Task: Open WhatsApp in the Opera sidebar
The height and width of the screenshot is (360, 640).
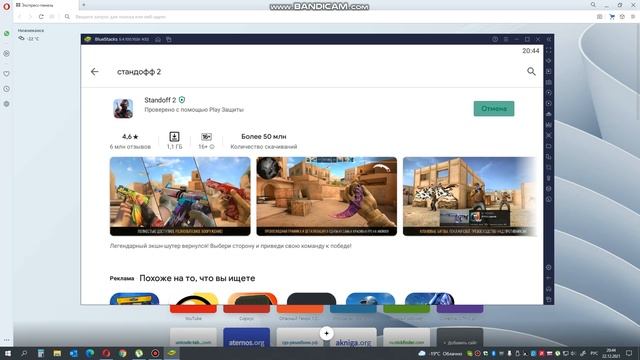Action: [x=7, y=33]
